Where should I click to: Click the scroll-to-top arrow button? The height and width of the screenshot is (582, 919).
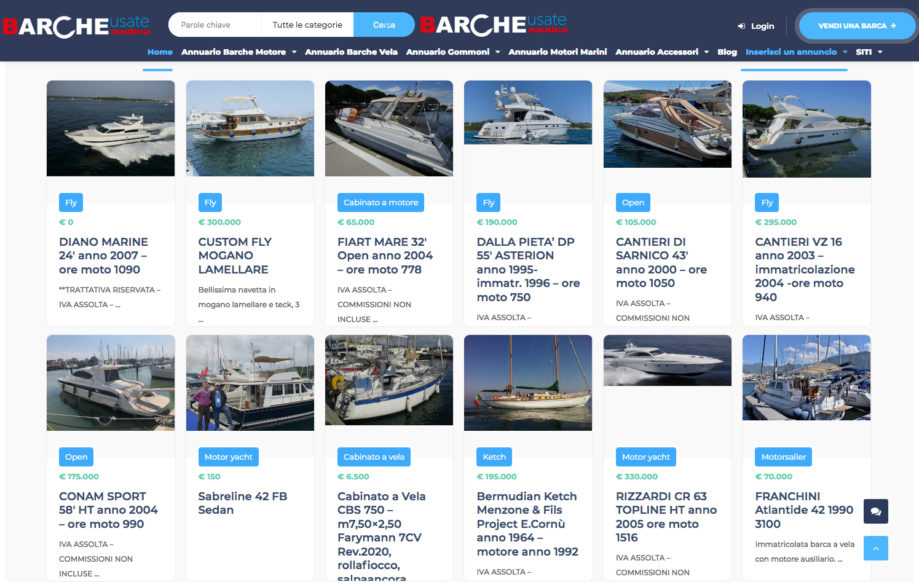tap(875, 548)
